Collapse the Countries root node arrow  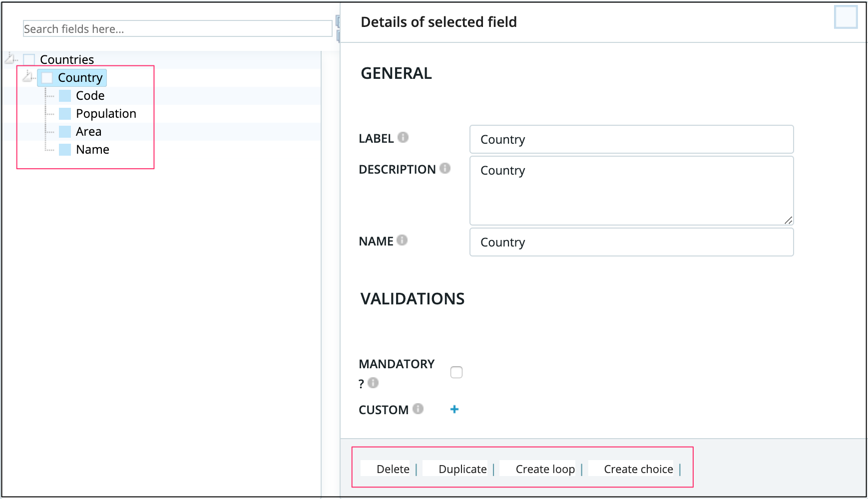click(x=10, y=58)
